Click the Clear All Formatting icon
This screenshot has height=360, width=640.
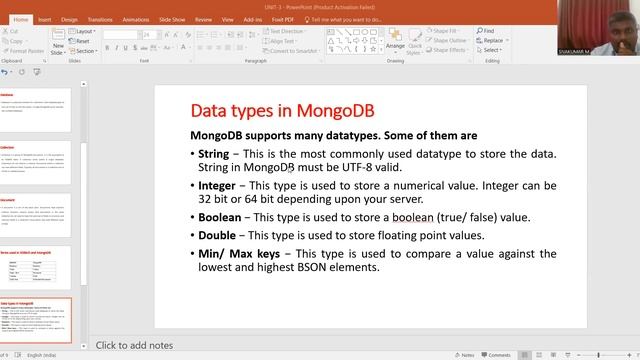pyautogui.click(x=188, y=36)
